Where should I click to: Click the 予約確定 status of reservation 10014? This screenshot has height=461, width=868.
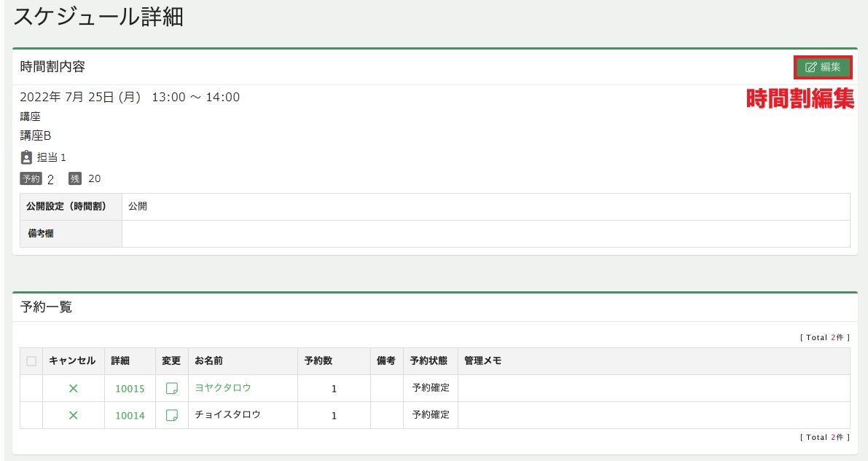pyautogui.click(x=431, y=414)
